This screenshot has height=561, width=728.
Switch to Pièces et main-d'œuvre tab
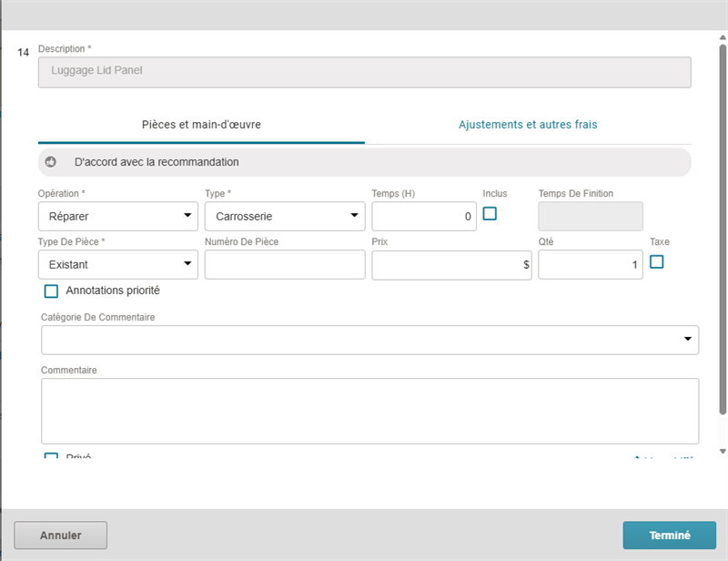[201, 125]
